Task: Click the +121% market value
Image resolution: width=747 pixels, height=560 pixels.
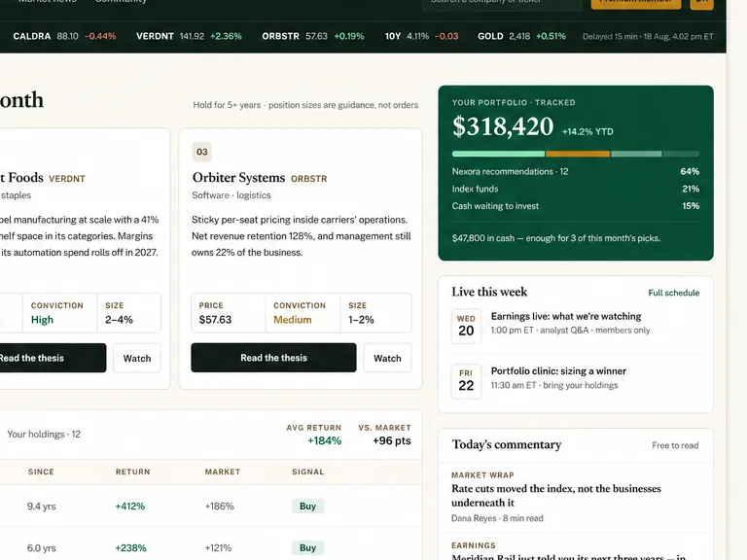Action: 218,548
